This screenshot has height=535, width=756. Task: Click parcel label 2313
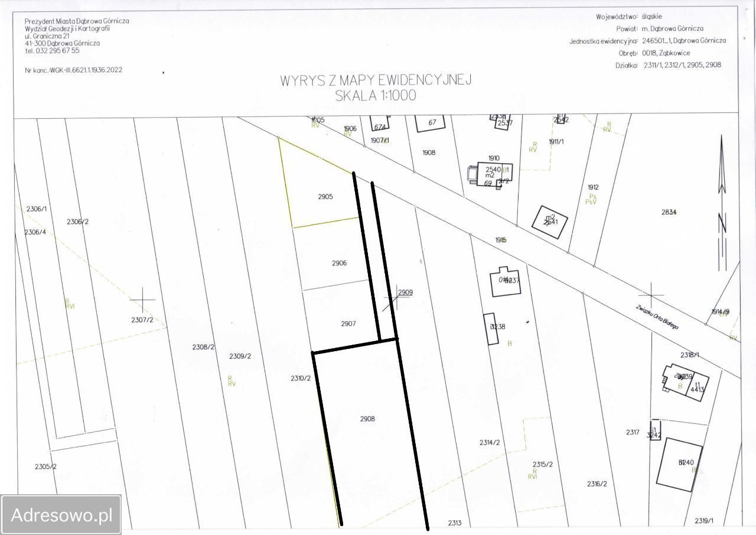click(x=454, y=523)
